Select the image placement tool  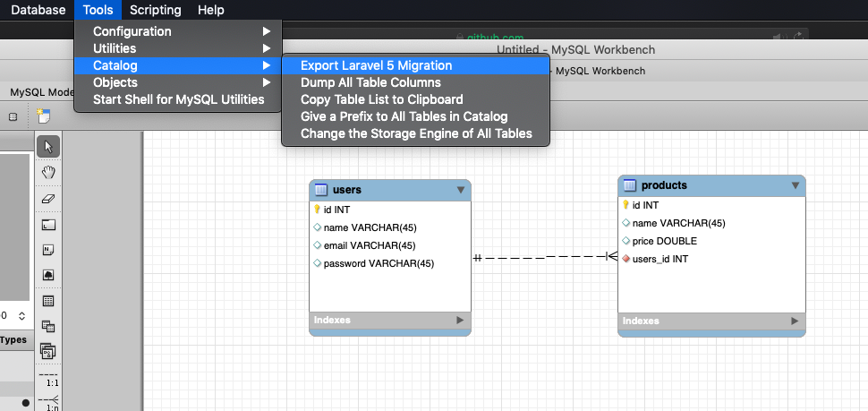[x=48, y=275]
